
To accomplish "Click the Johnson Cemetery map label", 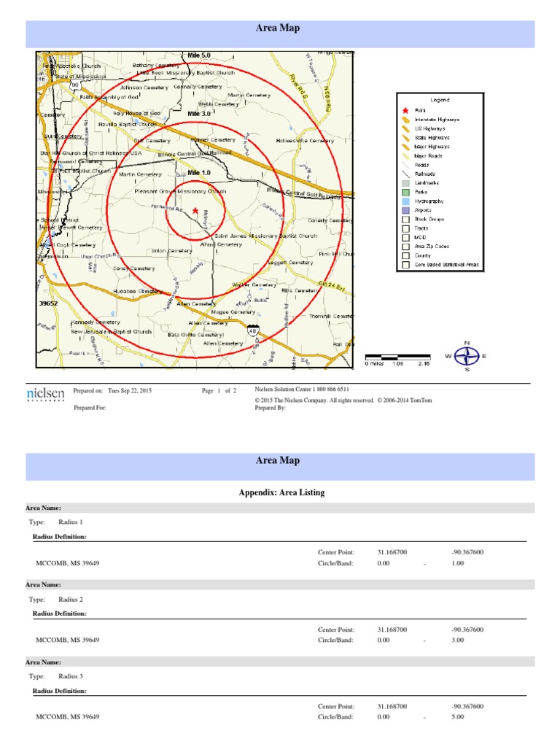I will [x=144, y=88].
